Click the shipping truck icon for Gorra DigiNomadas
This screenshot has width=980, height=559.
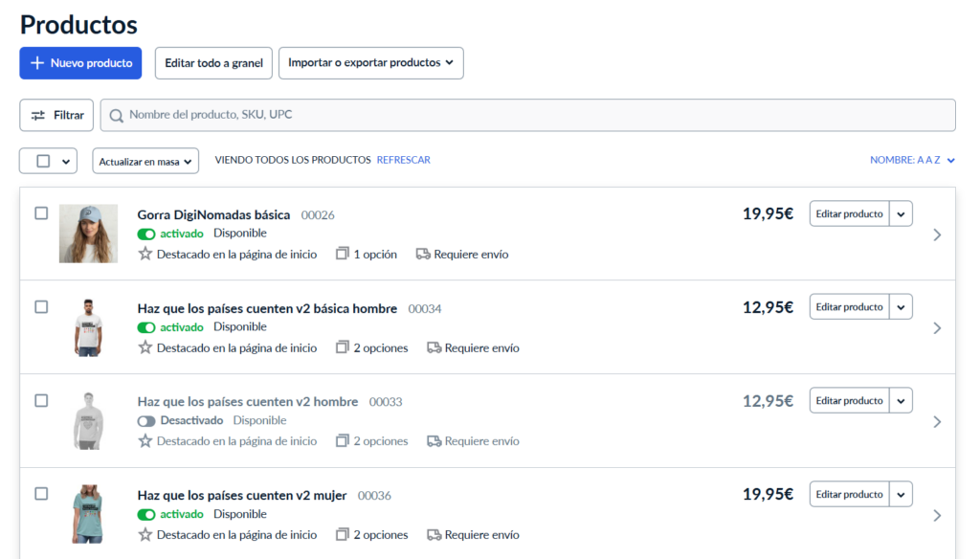423,254
